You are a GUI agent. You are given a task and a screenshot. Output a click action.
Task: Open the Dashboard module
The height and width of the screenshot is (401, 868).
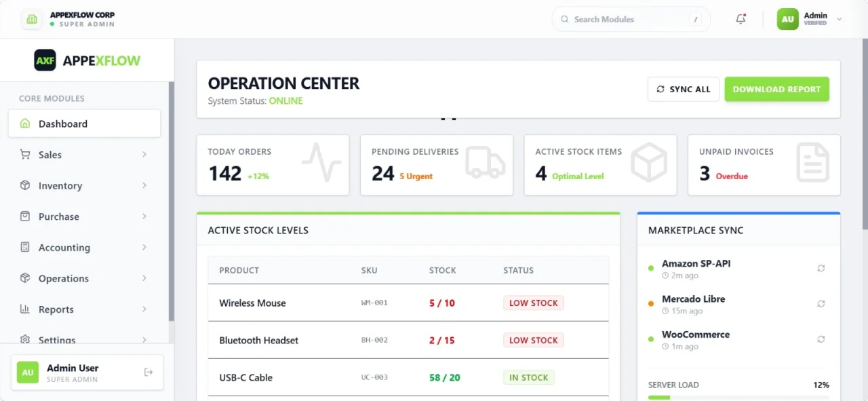pos(85,123)
